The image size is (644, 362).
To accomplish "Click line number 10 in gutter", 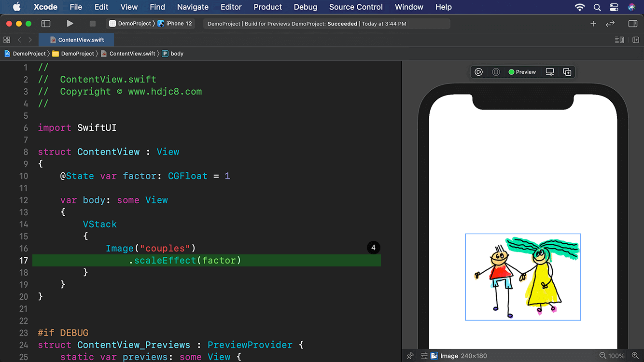I will click(24, 176).
